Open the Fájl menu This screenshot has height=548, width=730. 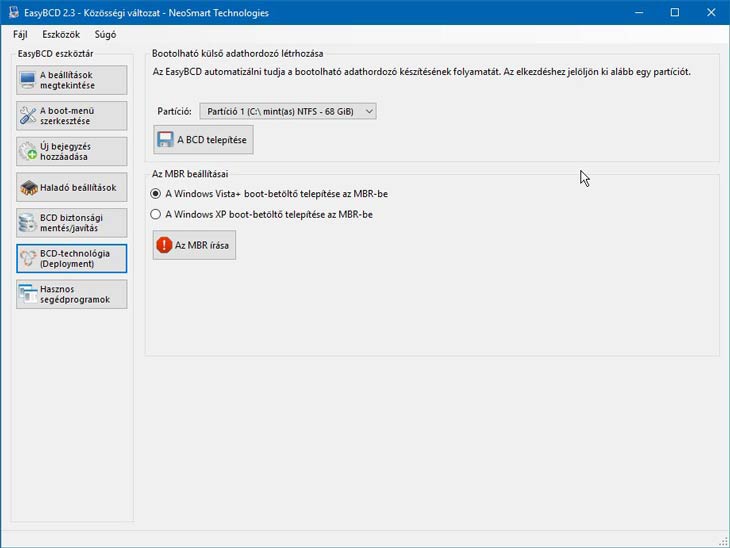[x=20, y=35]
